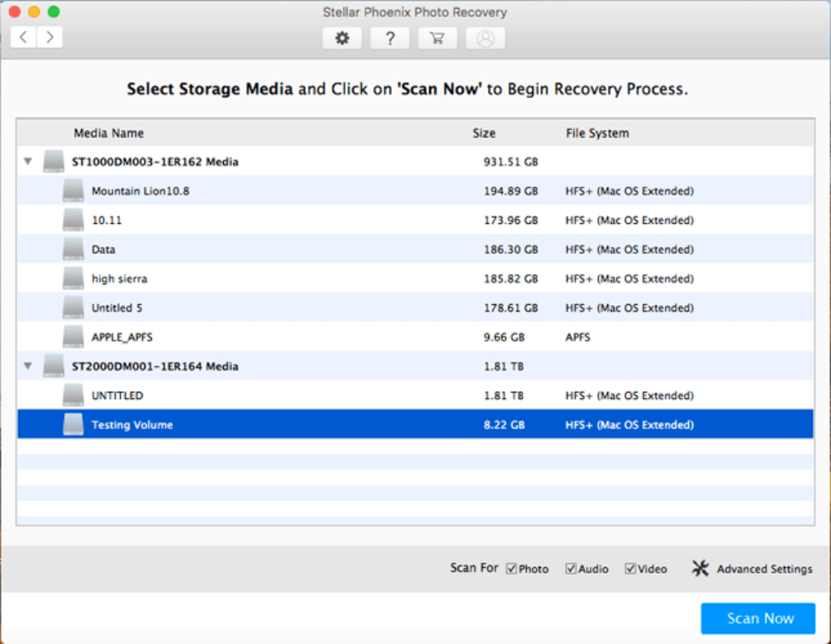Click the 931.51 GB size value

[510, 161]
